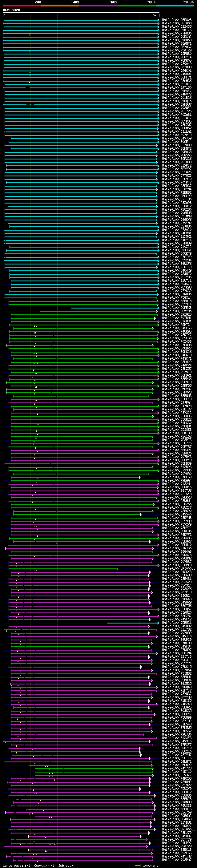Open the UniRef100_B0TBN1 hit
This screenshot has height=868, width=197.
coord(176,318)
